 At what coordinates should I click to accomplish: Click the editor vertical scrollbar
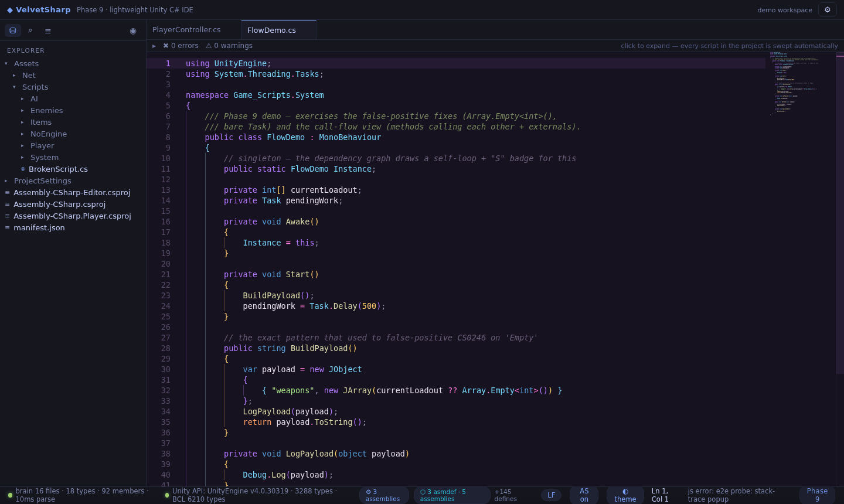[840, 214]
